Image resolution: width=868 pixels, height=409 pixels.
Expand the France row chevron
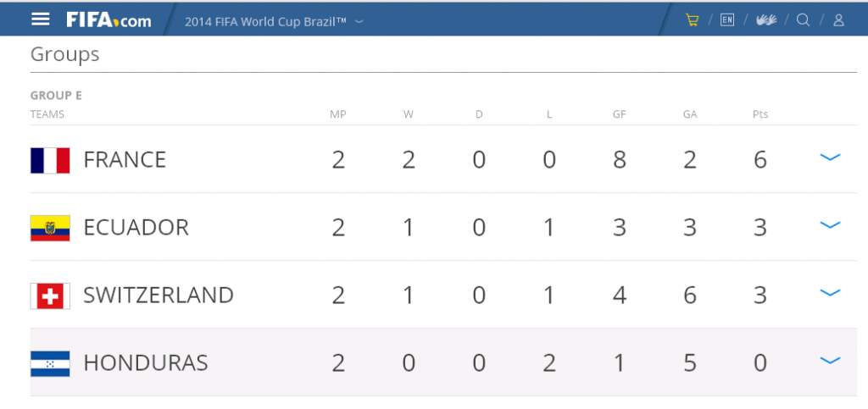tap(830, 158)
